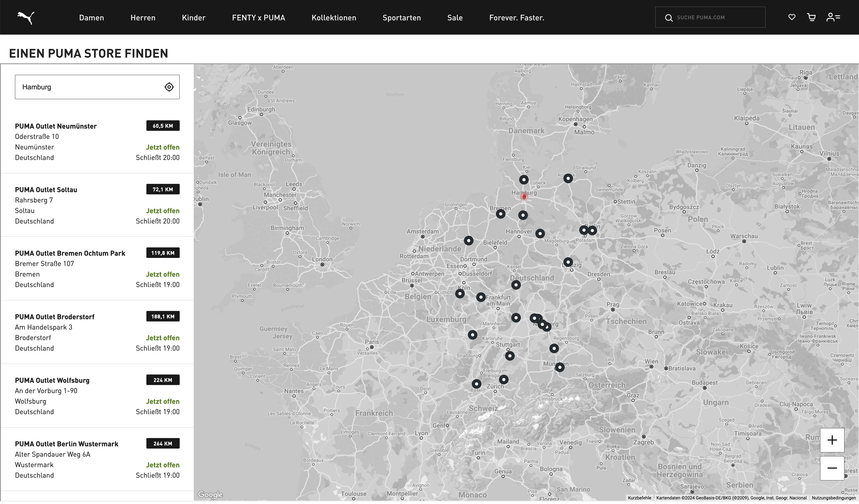Open Forever. Faster. menu
859x504 pixels.
516,18
